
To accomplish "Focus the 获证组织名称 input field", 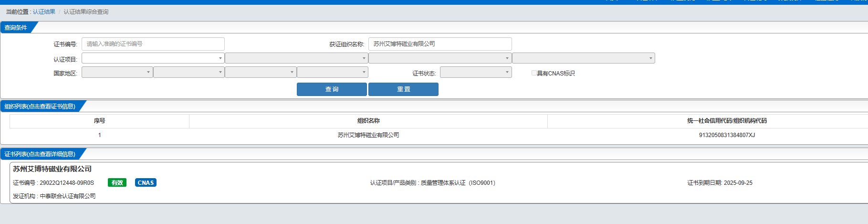I will click(440, 44).
